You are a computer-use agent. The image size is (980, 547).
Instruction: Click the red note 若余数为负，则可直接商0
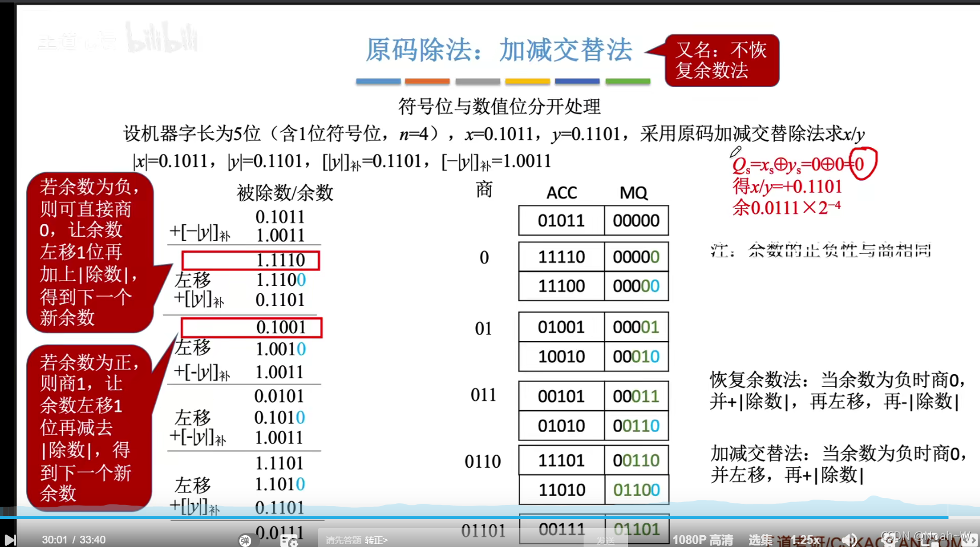click(x=90, y=252)
